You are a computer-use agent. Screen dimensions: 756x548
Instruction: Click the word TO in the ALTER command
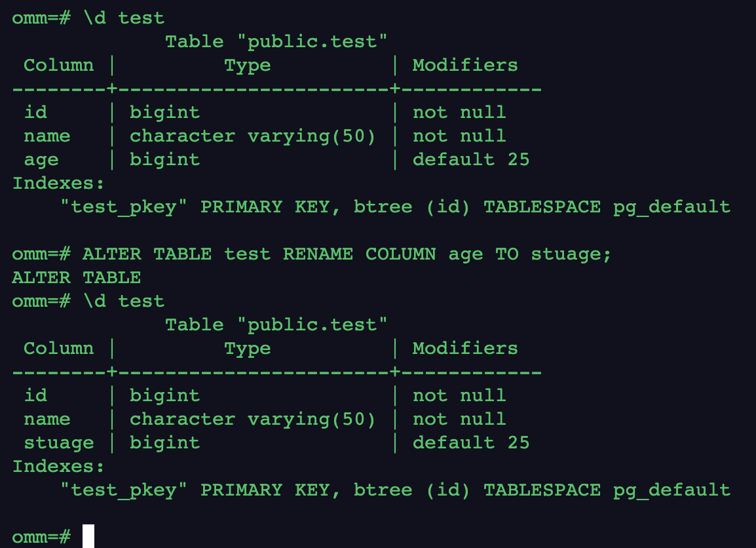pos(506,254)
